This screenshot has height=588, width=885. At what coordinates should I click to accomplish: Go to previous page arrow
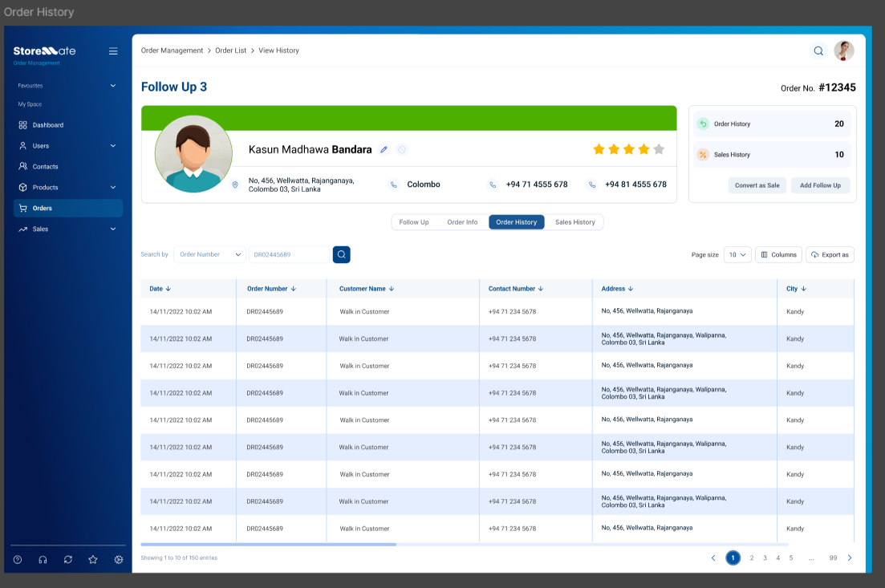coord(713,558)
